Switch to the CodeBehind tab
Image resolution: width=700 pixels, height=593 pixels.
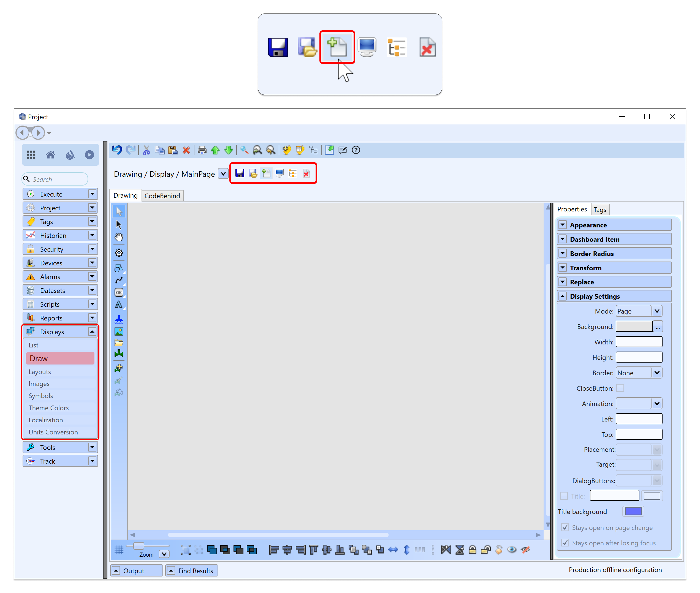click(x=162, y=196)
